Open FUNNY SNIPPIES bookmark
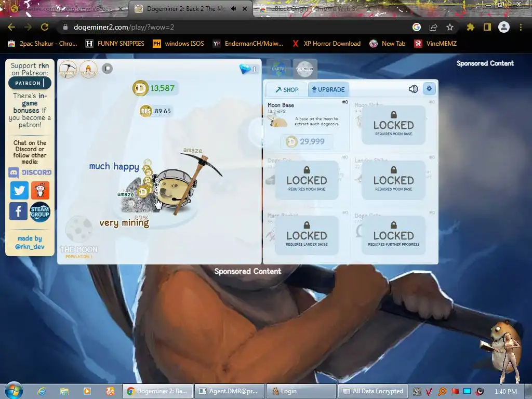The width and height of the screenshot is (532, 399). coord(115,44)
